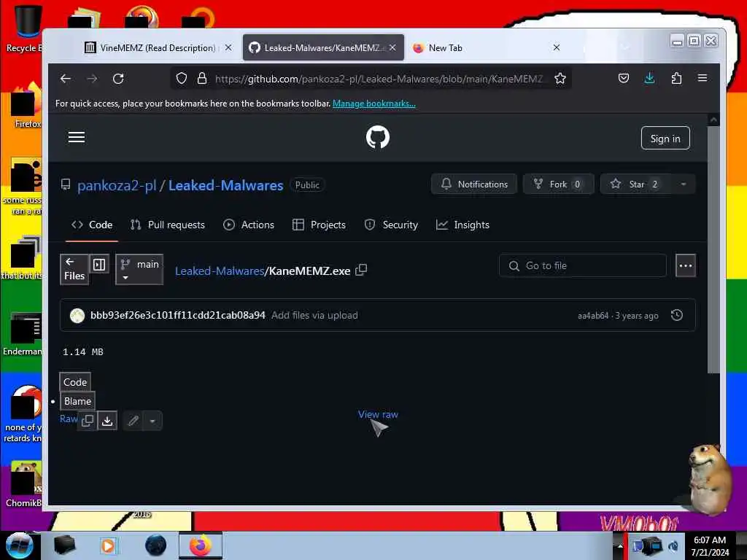Screen dimensions: 747x560
Task: Open the Code repository tab
Action: pos(92,225)
